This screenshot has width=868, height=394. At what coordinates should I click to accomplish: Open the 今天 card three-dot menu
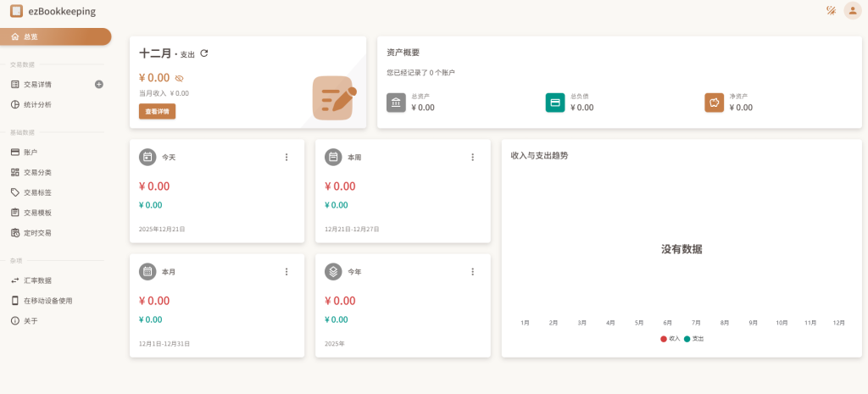[x=287, y=157]
